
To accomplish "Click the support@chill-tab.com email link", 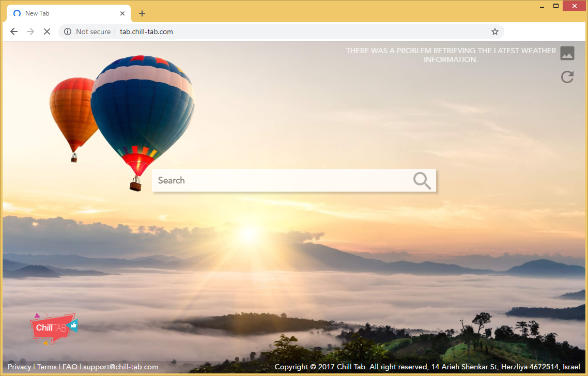I will [120, 367].
